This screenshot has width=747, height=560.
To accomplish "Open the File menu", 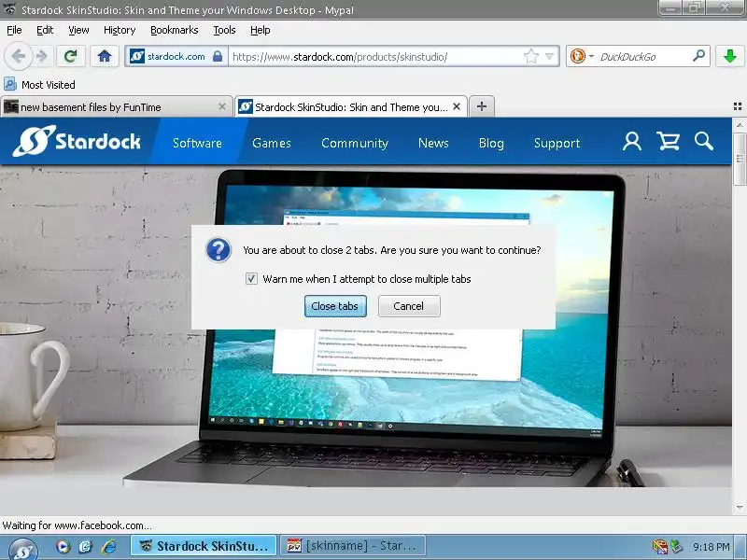I will click(x=14, y=30).
